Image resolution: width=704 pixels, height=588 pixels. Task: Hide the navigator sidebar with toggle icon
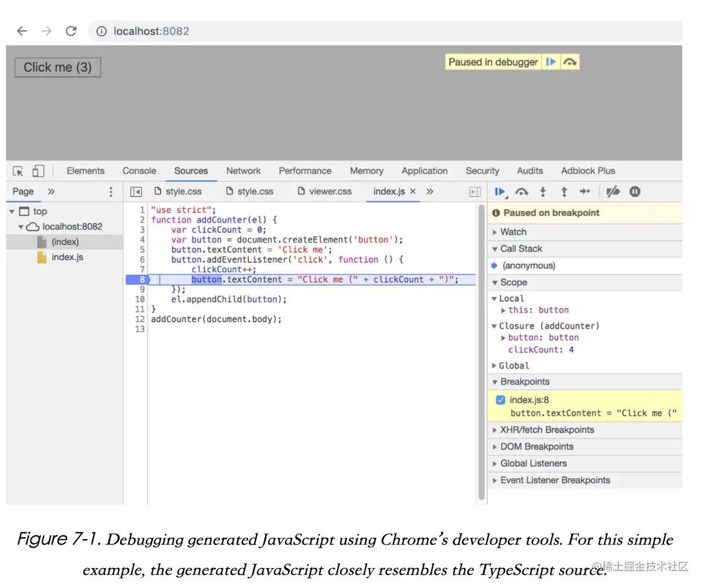[136, 192]
